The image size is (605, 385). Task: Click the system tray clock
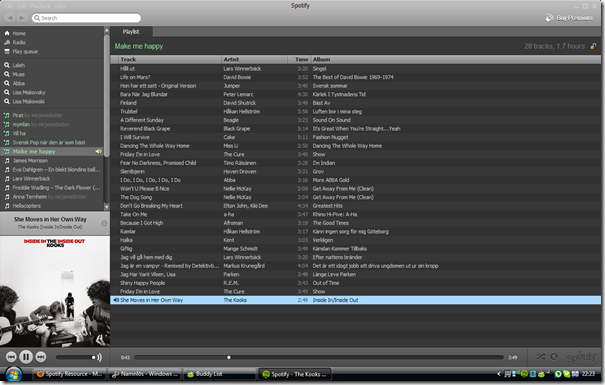pyautogui.click(x=588, y=374)
